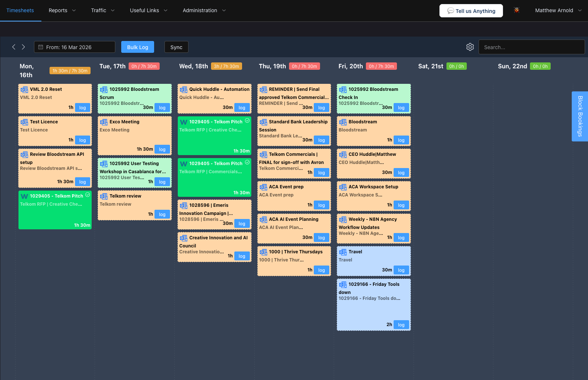Open the Reports menu
588x380 pixels.
62,10
